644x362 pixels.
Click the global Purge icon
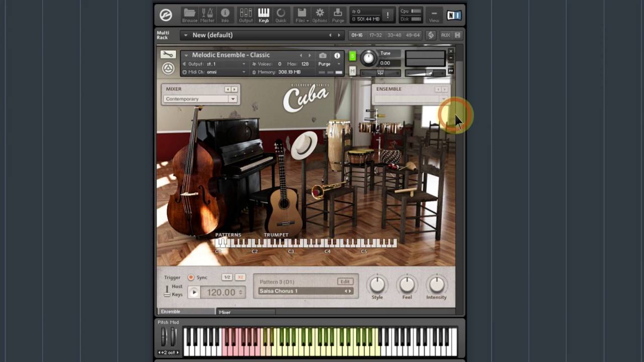tap(338, 15)
